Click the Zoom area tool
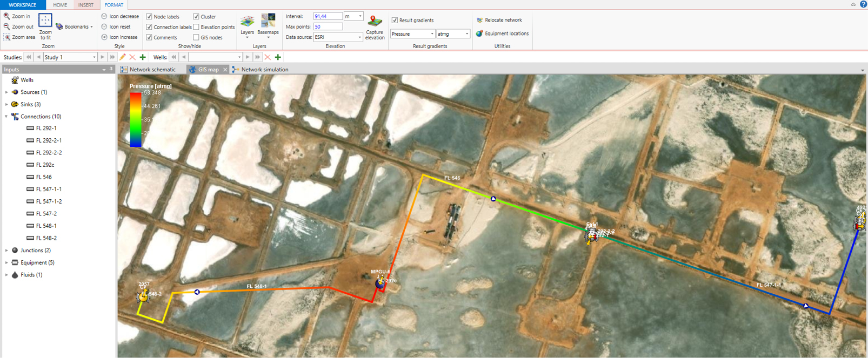The height and width of the screenshot is (358, 868). tap(19, 37)
